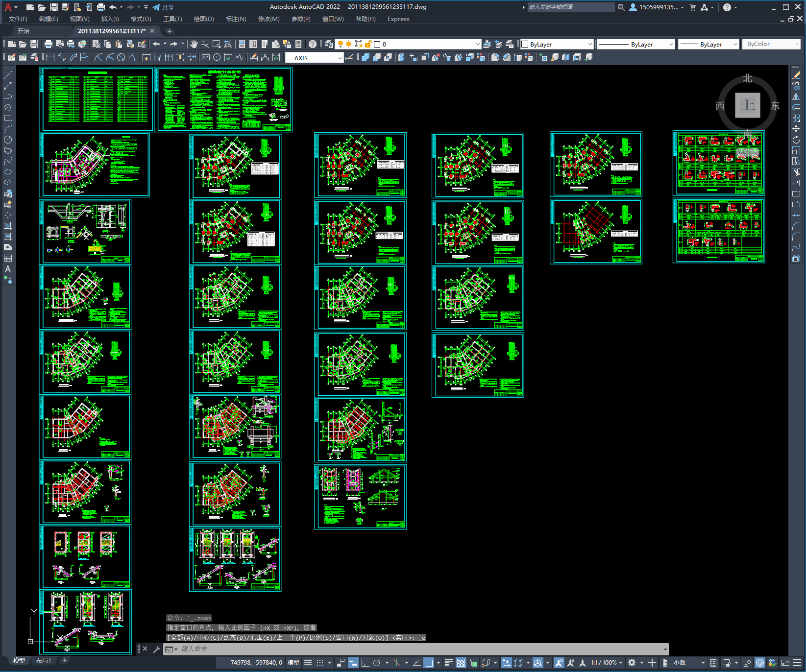Switch to the 布局1 layout tab
Screen dimensions: 806x672
click(44, 661)
